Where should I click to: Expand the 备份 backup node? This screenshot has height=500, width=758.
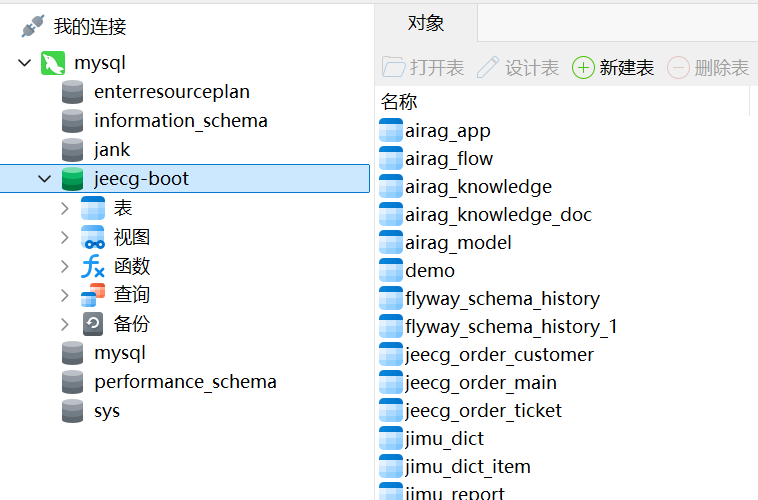[65, 324]
